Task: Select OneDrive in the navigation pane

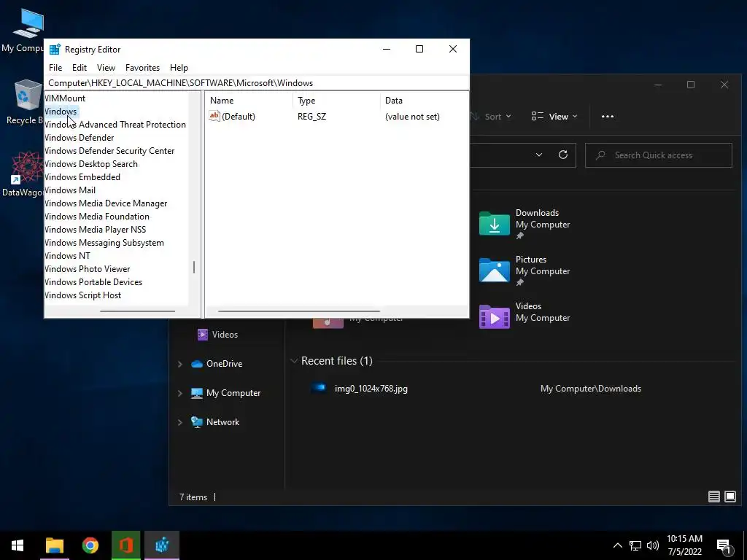Action: coord(217,364)
